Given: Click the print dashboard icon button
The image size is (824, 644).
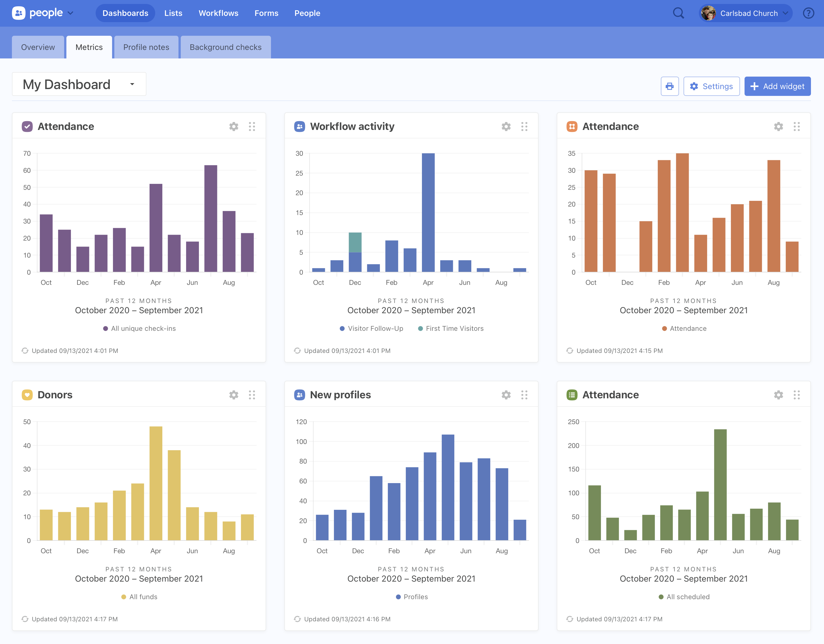Looking at the screenshot, I should click(669, 87).
